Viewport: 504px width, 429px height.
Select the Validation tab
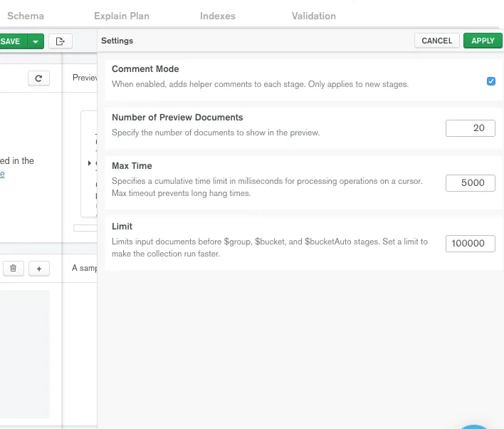click(314, 16)
